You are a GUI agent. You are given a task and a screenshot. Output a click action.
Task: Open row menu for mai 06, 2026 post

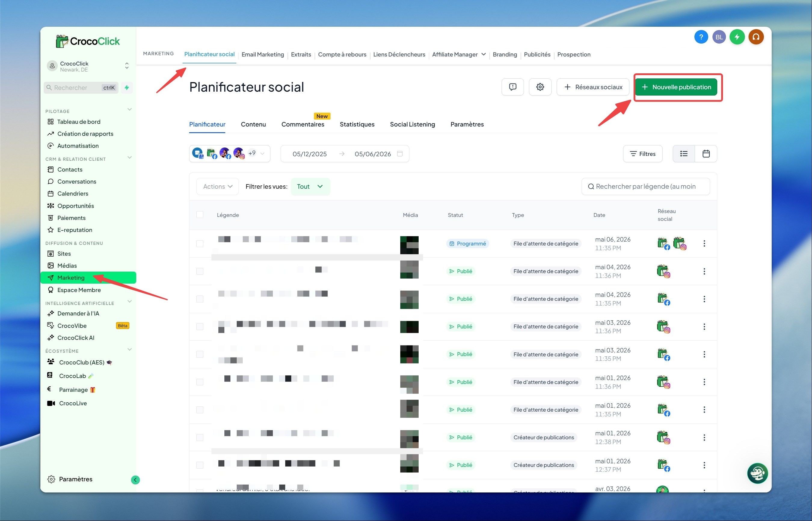(704, 244)
